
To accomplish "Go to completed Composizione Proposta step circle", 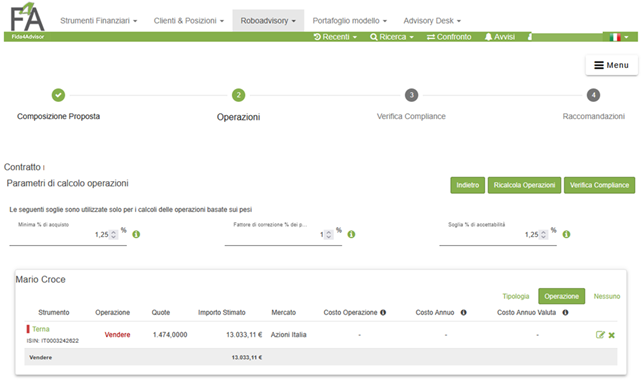I will (x=58, y=95).
